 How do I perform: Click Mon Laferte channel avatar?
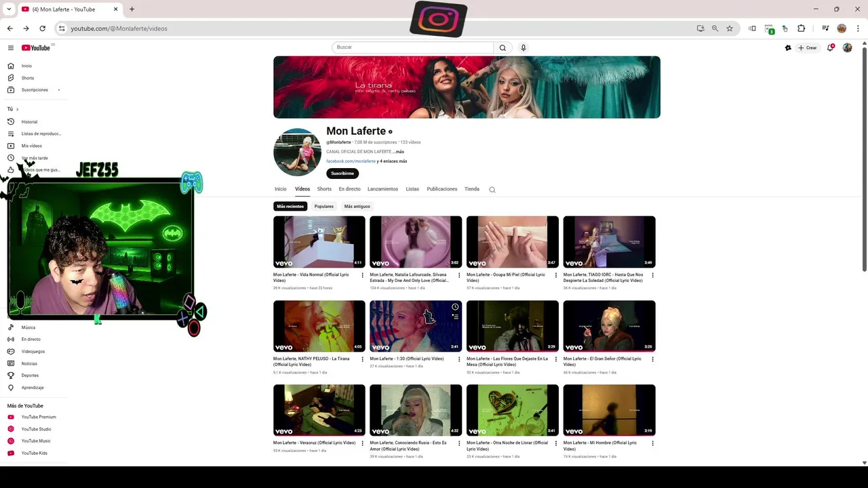(x=297, y=152)
